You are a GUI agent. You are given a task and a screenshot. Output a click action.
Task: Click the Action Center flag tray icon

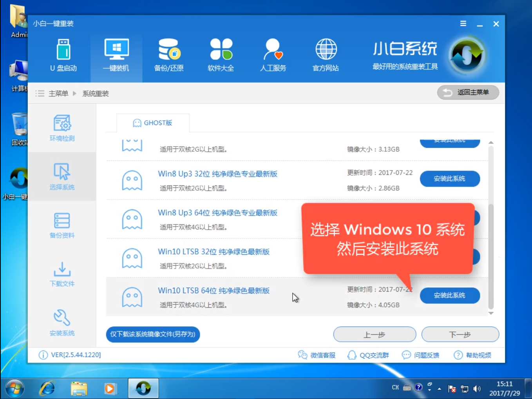pyautogui.click(x=452, y=389)
